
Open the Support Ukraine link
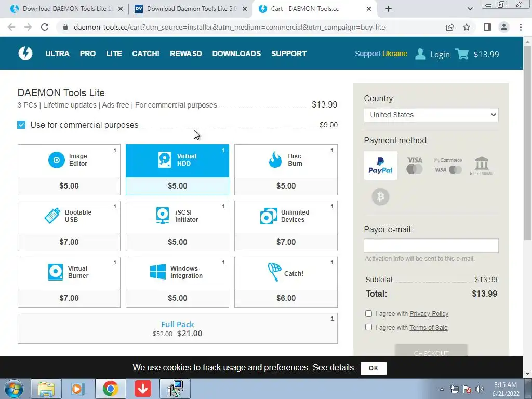381,54
